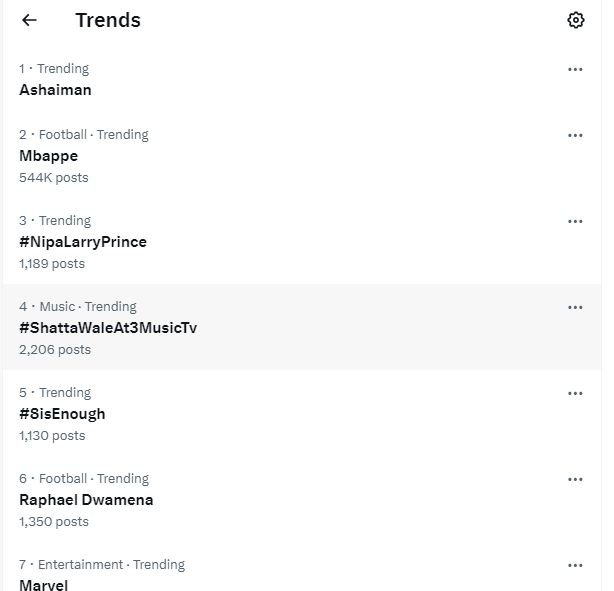Open more options for Ashaiman trend

pyautogui.click(x=575, y=69)
